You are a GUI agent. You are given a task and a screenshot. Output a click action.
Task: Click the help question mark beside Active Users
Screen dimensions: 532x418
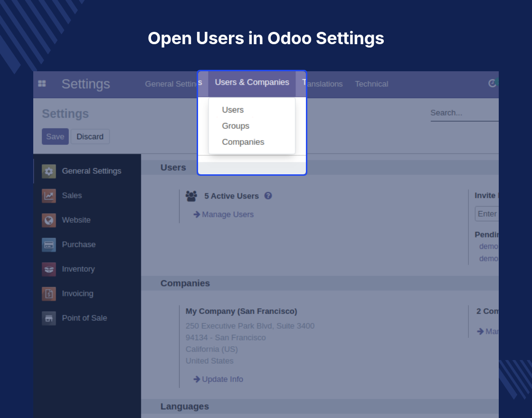tap(268, 196)
